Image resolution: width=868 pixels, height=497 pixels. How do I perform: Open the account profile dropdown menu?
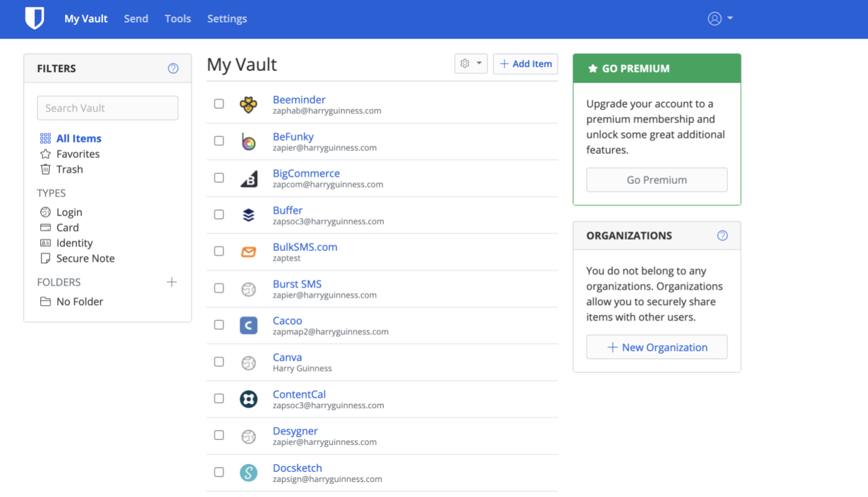click(x=720, y=19)
